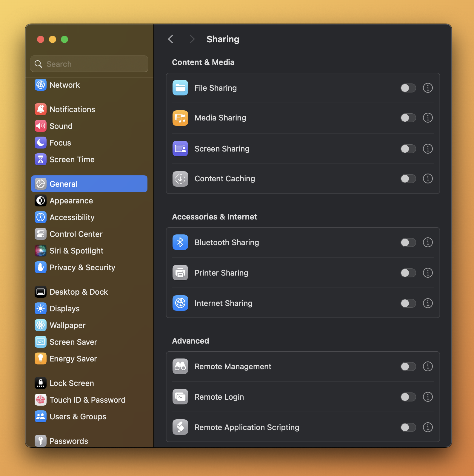Viewport: 474px width, 476px height.
Task: Click the Advanced section heading
Action: pos(190,341)
